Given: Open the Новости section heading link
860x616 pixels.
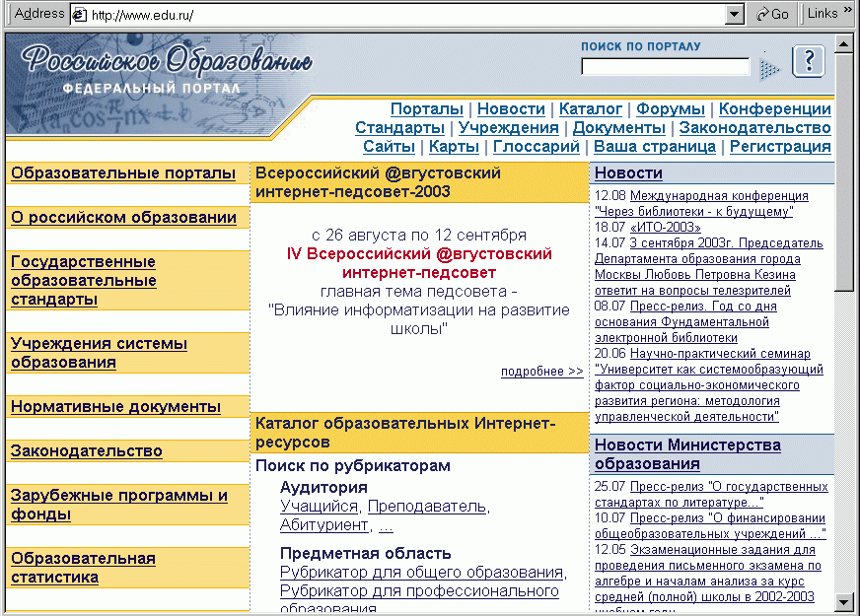Looking at the screenshot, I should pos(628,173).
